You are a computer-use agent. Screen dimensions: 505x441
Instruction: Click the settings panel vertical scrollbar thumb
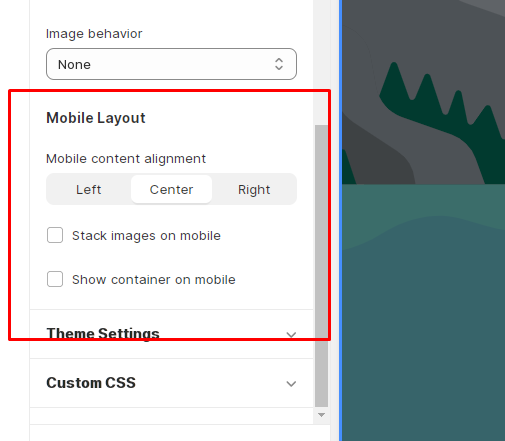pos(321,266)
